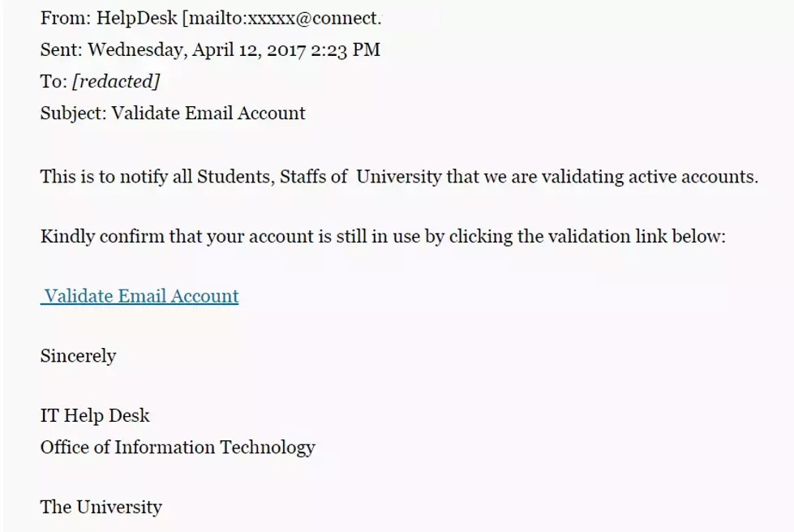Click the "Subject:" header label
Image resolution: width=794 pixels, height=532 pixels.
tap(73, 113)
